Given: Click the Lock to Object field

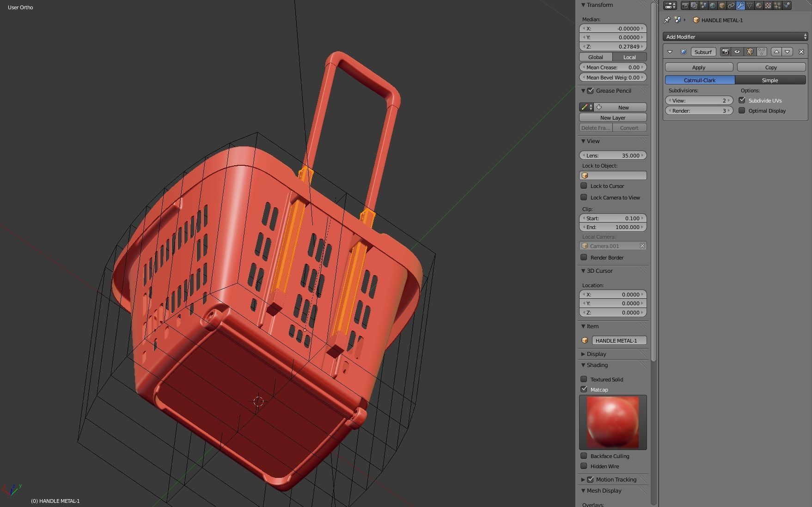Looking at the screenshot, I should [613, 175].
